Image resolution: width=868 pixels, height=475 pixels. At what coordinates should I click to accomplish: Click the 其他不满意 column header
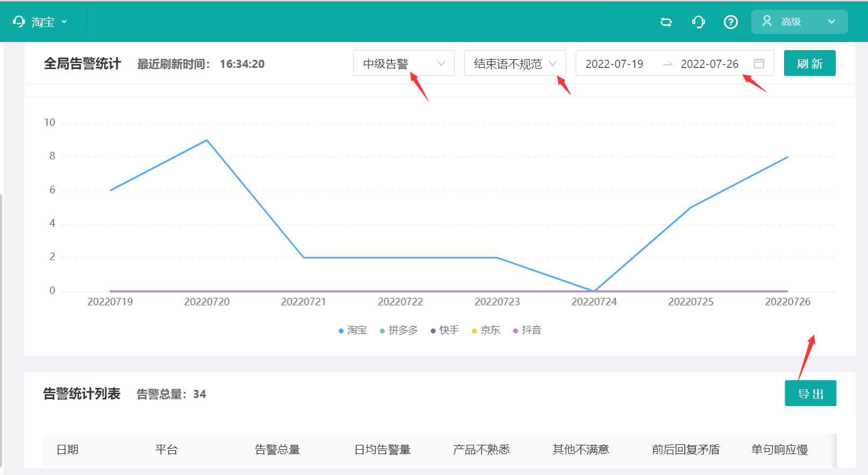pyautogui.click(x=581, y=449)
